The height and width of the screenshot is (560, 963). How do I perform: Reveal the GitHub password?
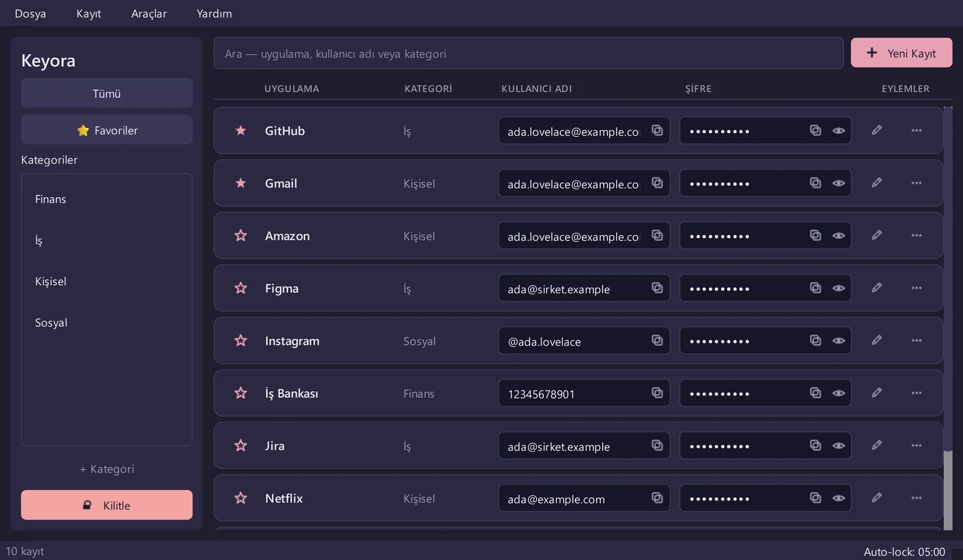838,131
